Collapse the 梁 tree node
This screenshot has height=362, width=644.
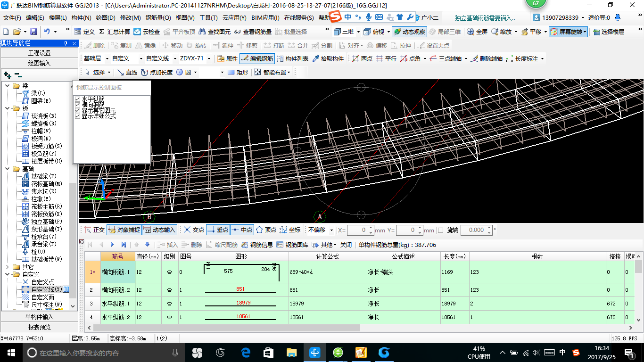pos(7,86)
